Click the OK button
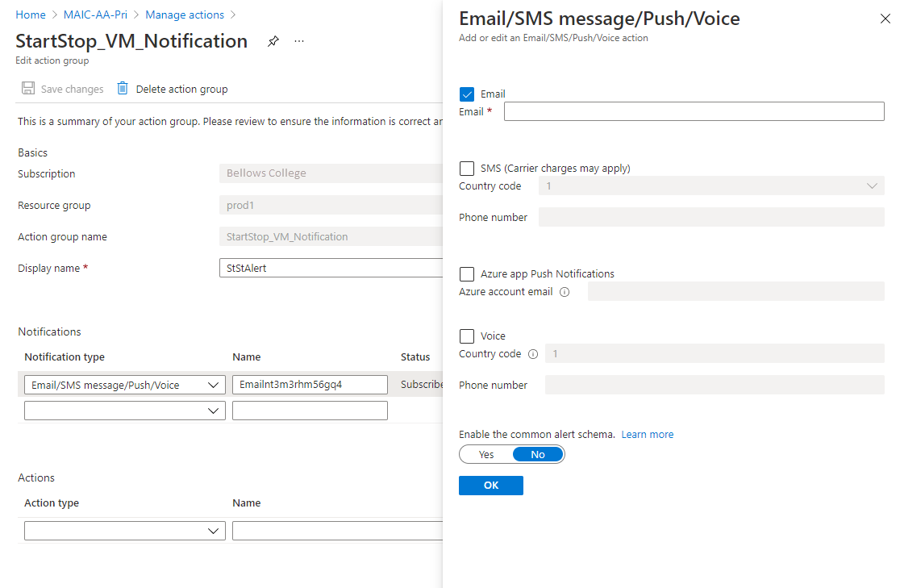The width and height of the screenshot is (900, 588). (490, 485)
